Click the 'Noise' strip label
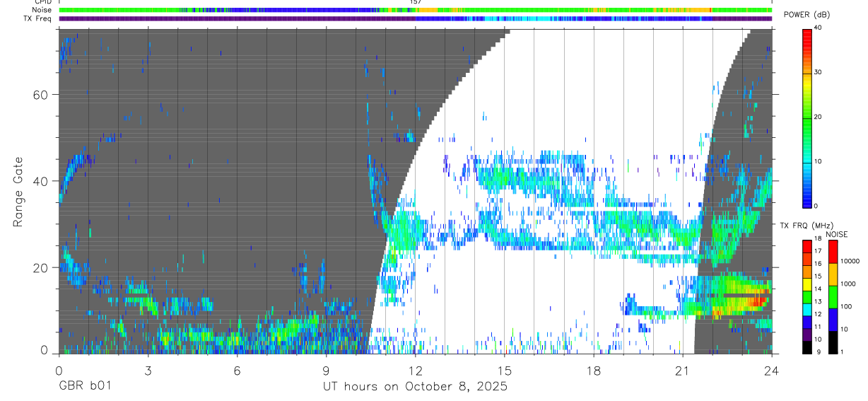 click(x=42, y=10)
